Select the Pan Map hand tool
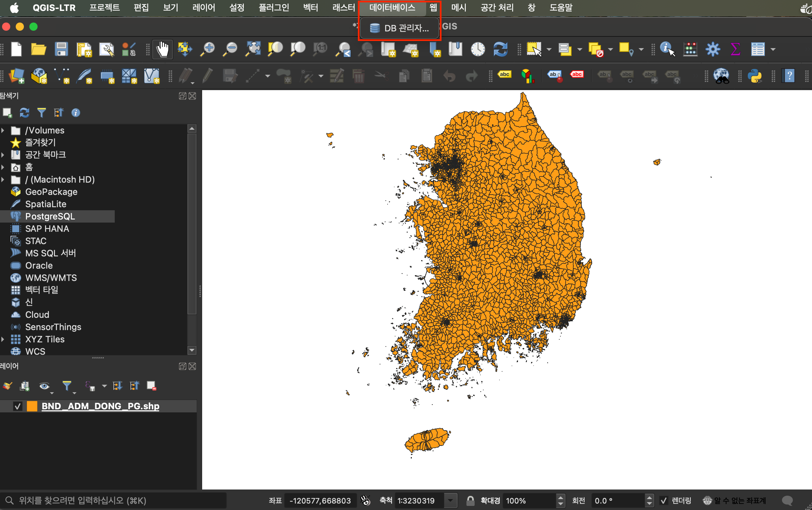The image size is (812, 510). (163, 49)
